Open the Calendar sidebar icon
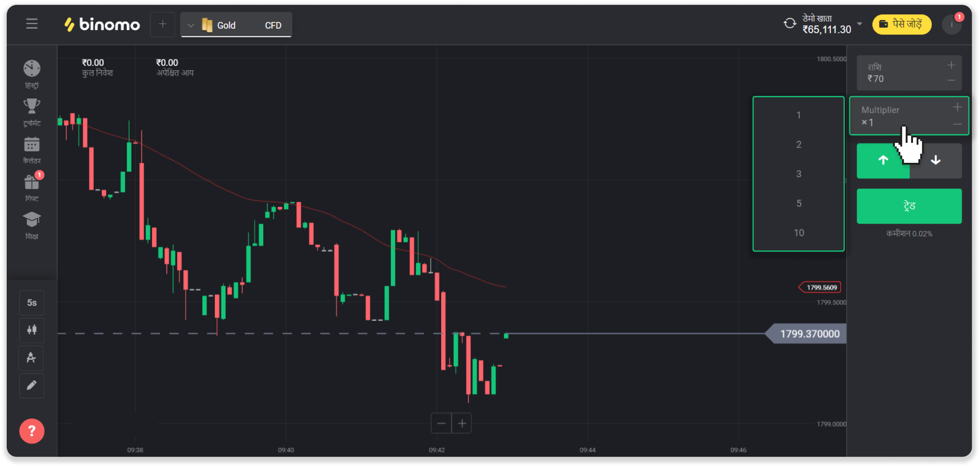The width and height of the screenshot is (980, 467). coord(32,145)
